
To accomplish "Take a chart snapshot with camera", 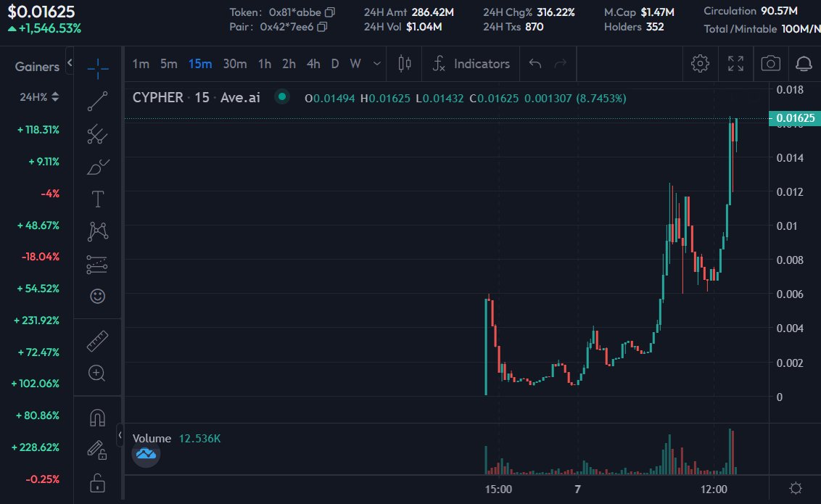I will 771,64.
